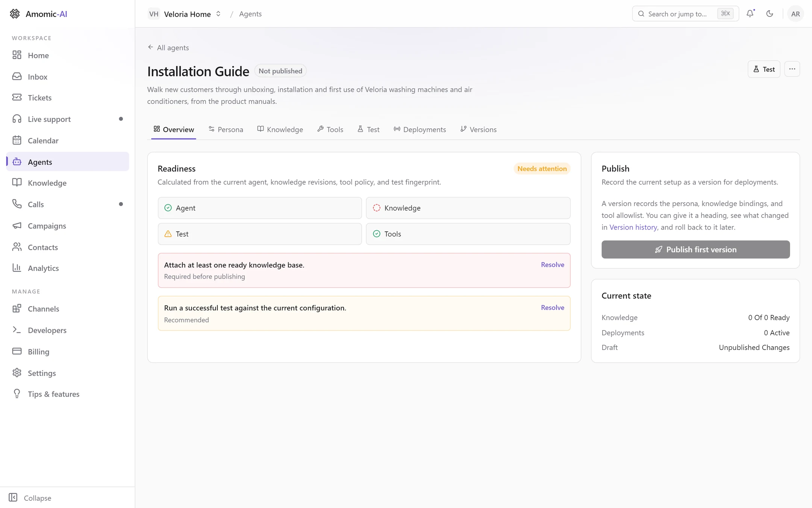Switch to the Deployments tab
812x508 pixels.
tap(420, 129)
